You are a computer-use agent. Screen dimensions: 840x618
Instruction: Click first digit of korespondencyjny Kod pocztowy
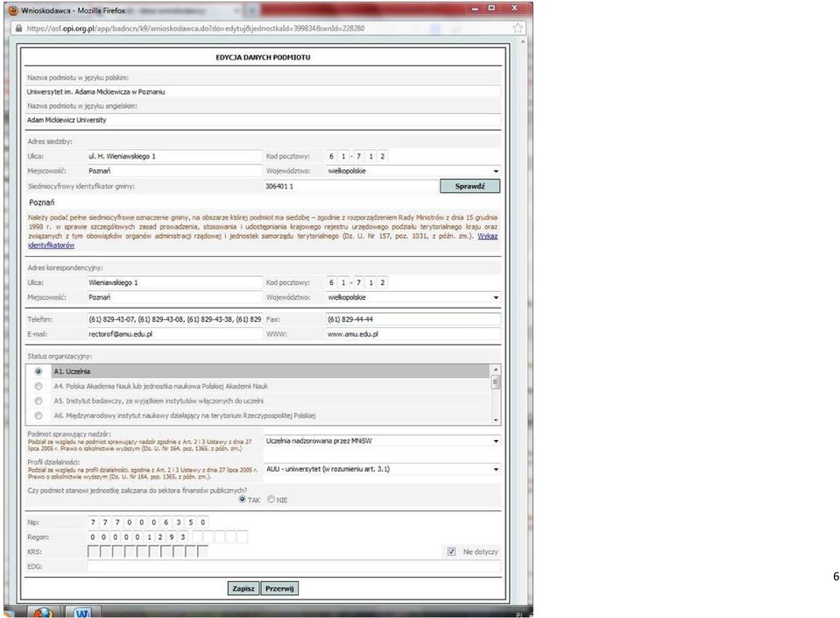point(331,282)
